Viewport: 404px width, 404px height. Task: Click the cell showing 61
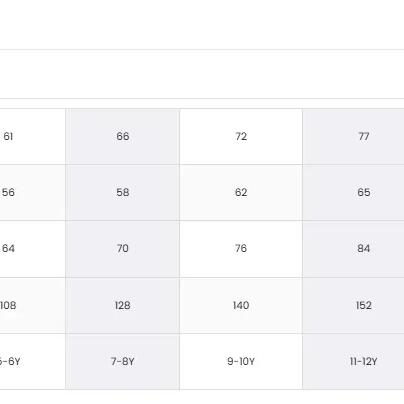coord(32,136)
